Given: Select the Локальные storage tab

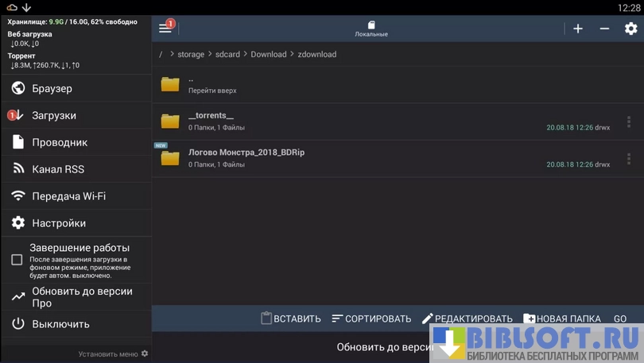Looking at the screenshot, I should pos(371,29).
